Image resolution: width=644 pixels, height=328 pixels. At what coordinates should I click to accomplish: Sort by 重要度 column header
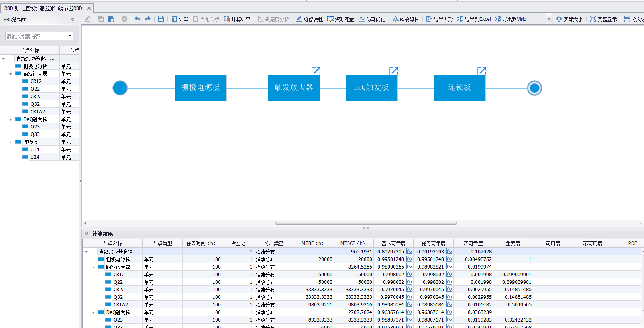513,243
